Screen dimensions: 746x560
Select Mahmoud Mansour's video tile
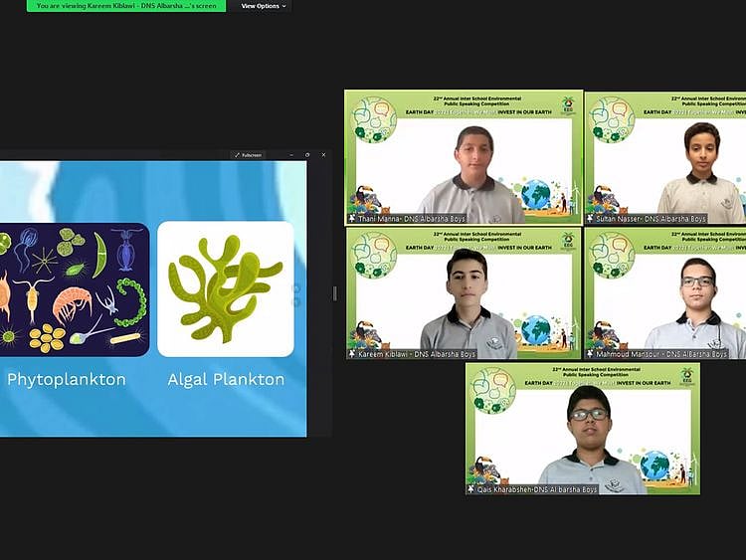(665, 293)
